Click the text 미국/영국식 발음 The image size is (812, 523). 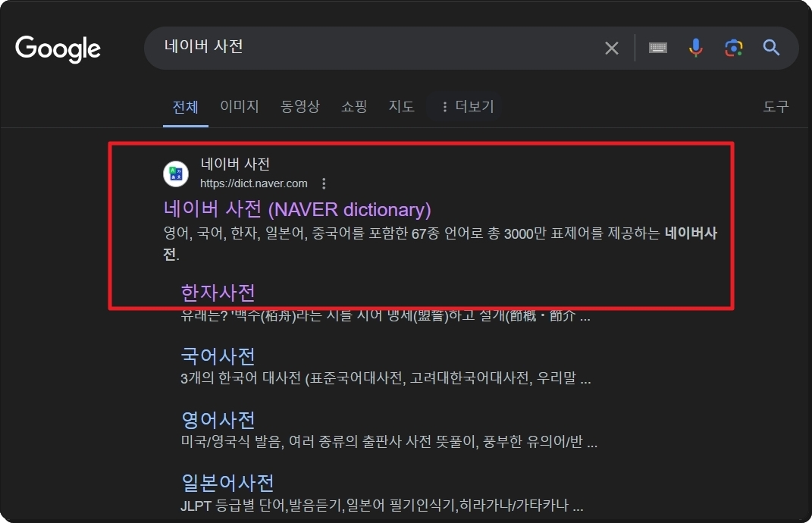[231, 442]
